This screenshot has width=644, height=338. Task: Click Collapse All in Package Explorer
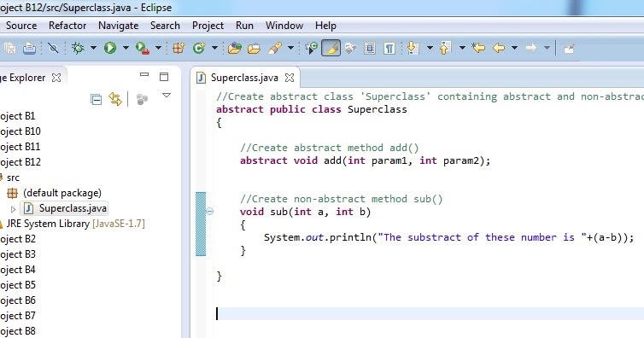click(x=97, y=100)
